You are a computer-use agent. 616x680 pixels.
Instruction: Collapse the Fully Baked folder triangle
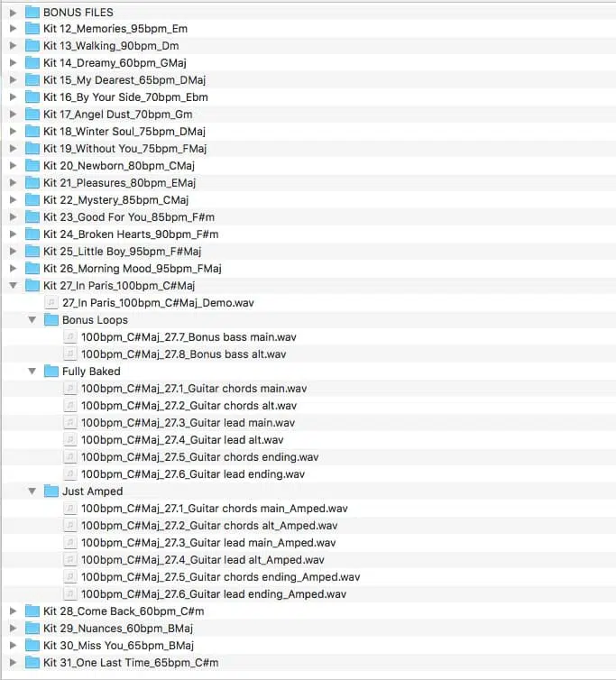point(32,372)
